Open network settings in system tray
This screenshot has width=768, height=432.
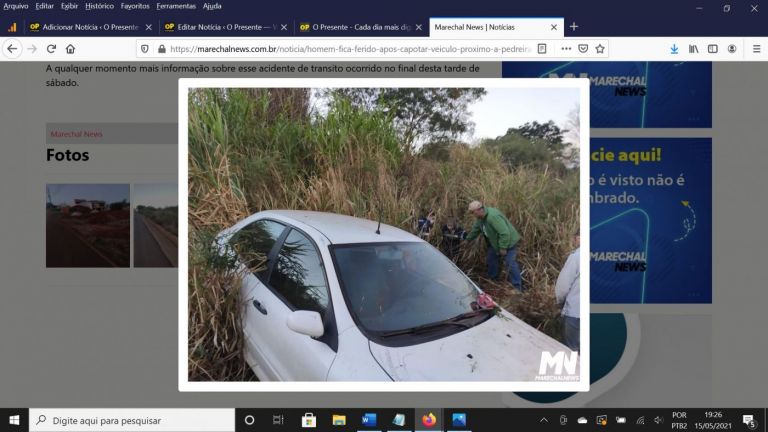(640, 420)
